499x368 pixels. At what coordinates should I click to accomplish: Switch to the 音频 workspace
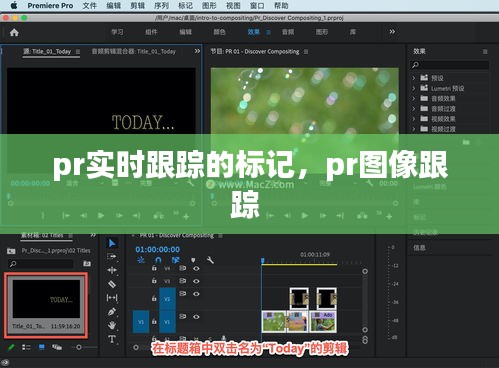(x=288, y=32)
